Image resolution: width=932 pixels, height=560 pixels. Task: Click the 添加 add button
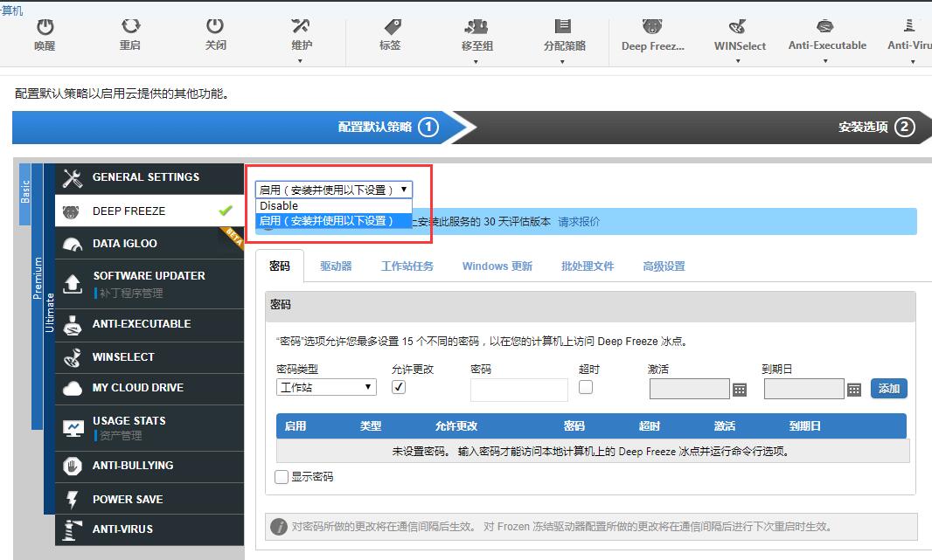coord(888,389)
